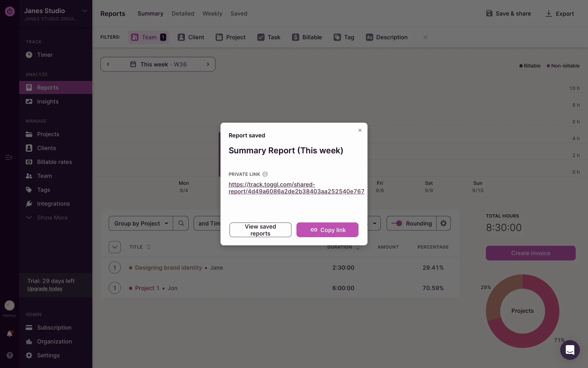Screen dimensions: 588x368
Task: Click the search icon beside Group by Project
Action: tap(181, 223)
